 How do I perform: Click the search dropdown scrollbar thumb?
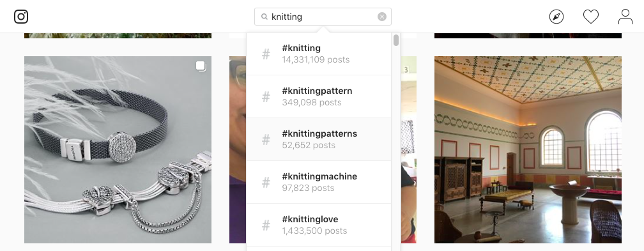(x=396, y=40)
